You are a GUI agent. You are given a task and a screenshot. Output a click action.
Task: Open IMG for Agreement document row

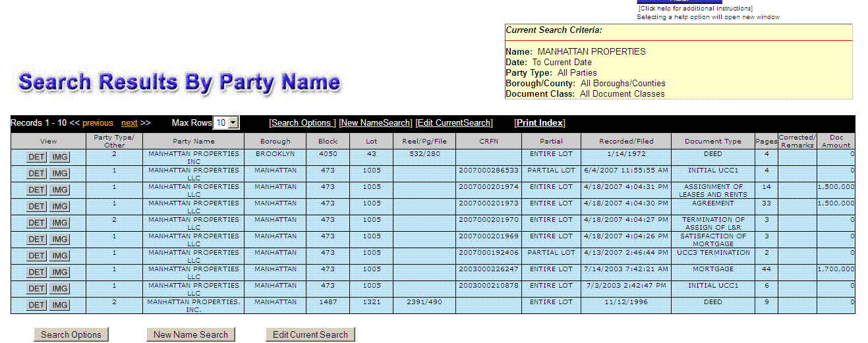click(x=60, y=206)
